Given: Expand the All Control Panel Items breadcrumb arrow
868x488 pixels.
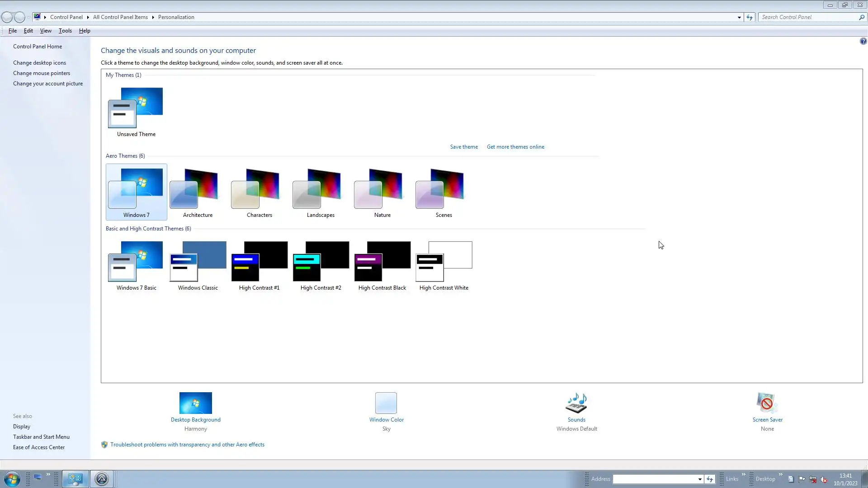Looking at the screenshot, I should (x=153, y=17).
